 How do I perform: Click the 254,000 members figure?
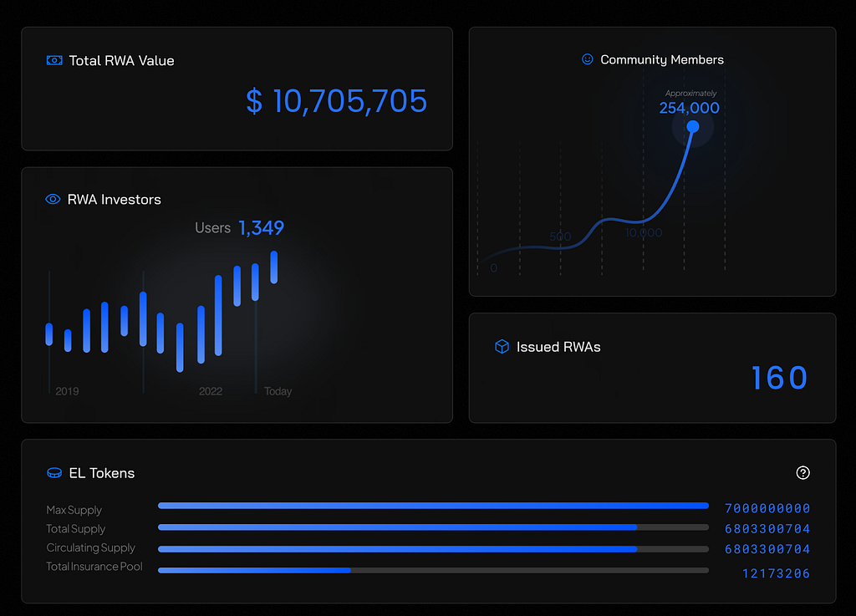689,108
